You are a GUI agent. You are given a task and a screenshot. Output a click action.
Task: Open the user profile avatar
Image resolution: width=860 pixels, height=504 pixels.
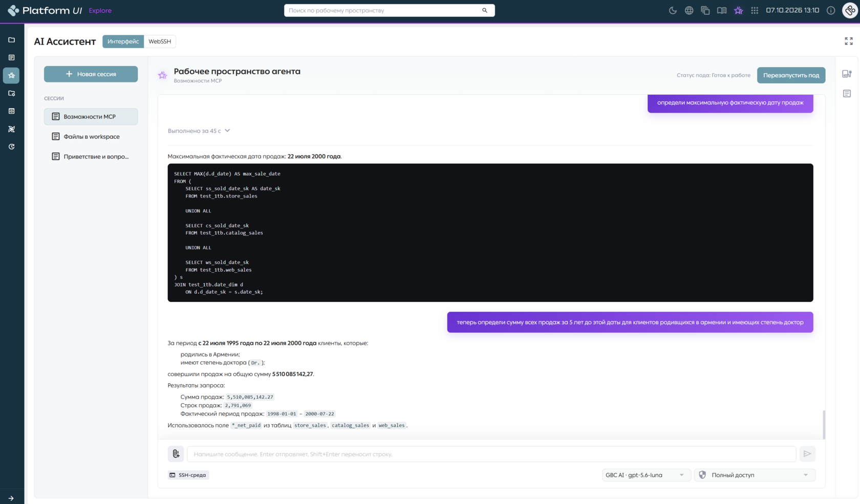click(x=850, y=10)
